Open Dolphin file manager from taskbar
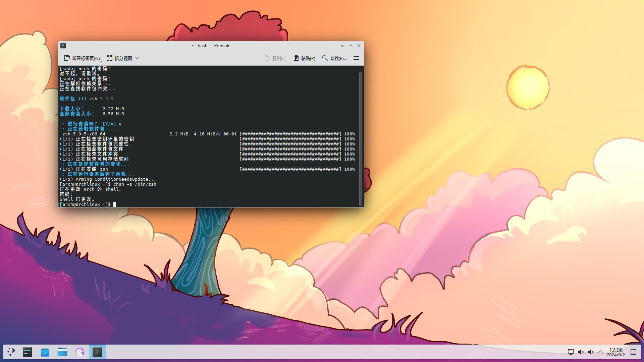Image resolution: width=644 pixels, height=362 pixels. click(x=62, y=352)
